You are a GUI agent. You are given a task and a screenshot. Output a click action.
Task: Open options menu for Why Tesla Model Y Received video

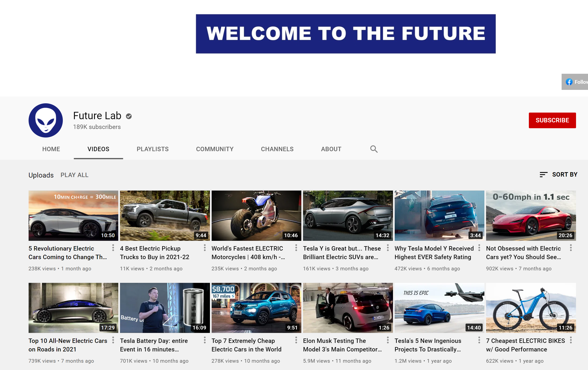point(479,248)
